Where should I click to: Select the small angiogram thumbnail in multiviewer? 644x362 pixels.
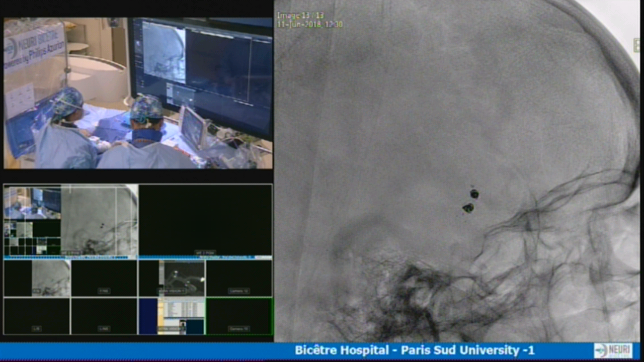pos(50,278)
